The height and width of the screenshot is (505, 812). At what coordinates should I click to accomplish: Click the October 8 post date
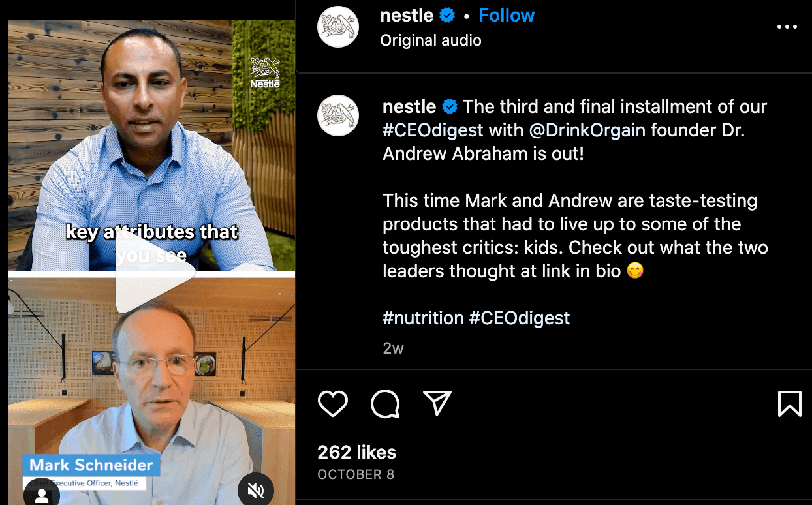356,474
